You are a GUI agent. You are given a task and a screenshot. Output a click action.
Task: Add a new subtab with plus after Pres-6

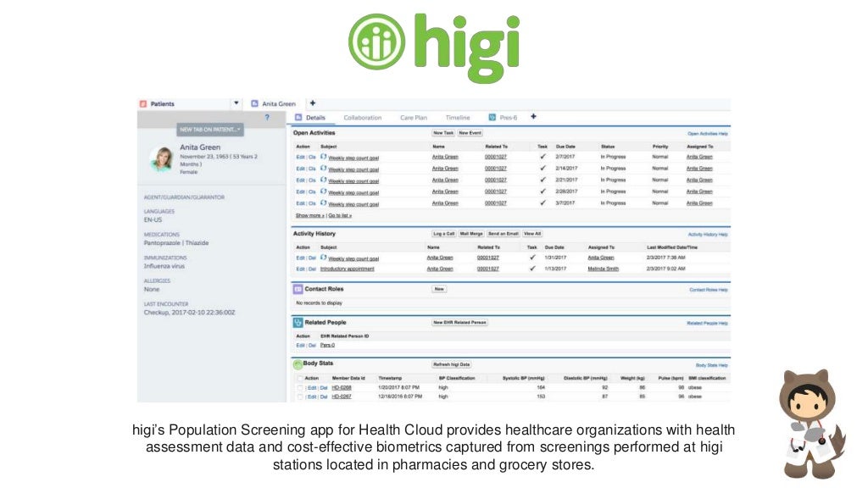click(533, 117)
